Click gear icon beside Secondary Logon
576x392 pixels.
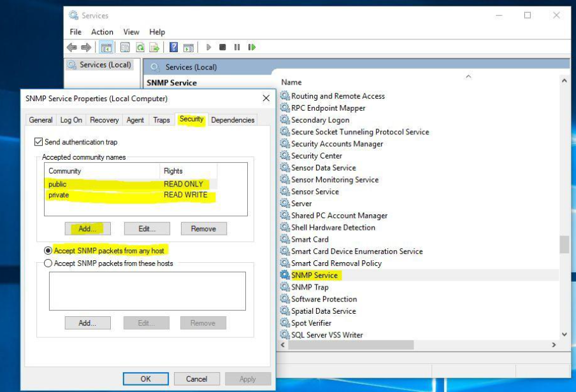(285, 120)
